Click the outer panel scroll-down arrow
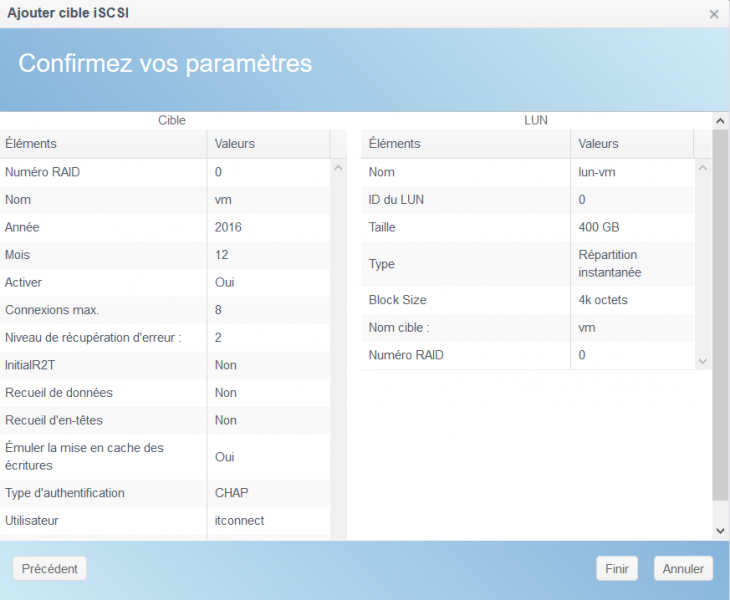The image size is (730, 600). [720, 530]
